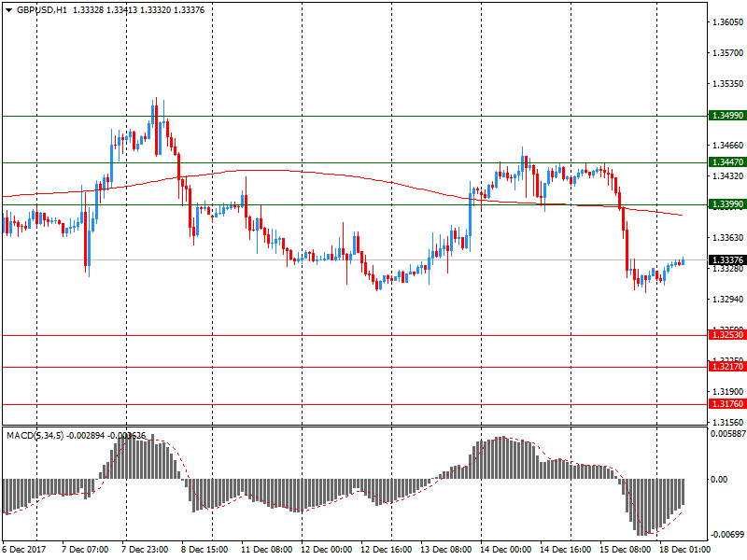Click the time axis label 18 Dec 01:00
The width and height of the screenshot is (747, 560).
pyautogui.click(x=684, y=550)
